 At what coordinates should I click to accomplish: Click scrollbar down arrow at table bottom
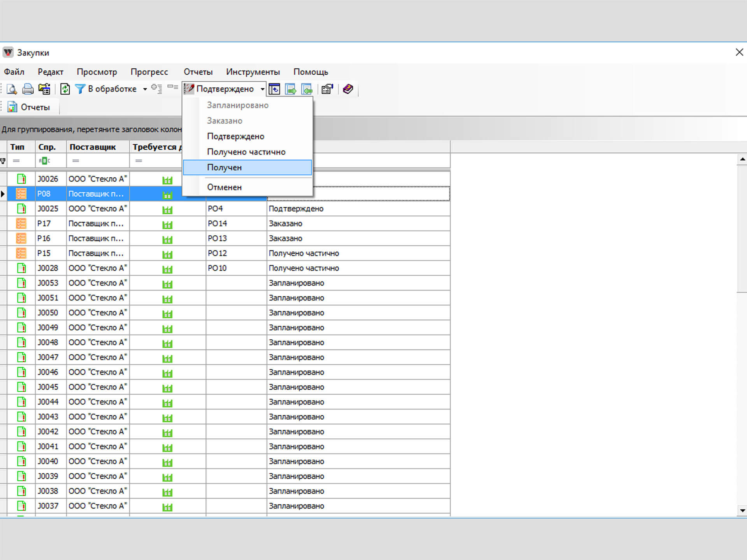pos(742,511)
